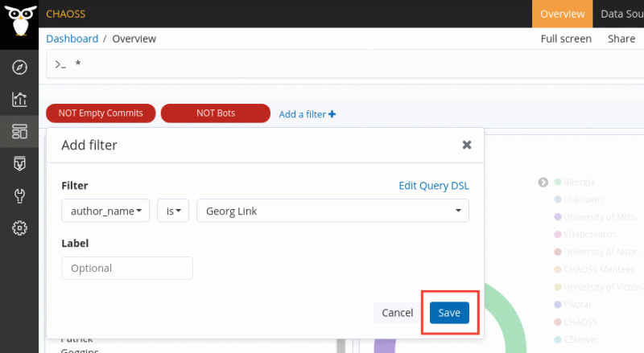Open the author_name field dropdown
644x353 pixels.
point(105,211)
